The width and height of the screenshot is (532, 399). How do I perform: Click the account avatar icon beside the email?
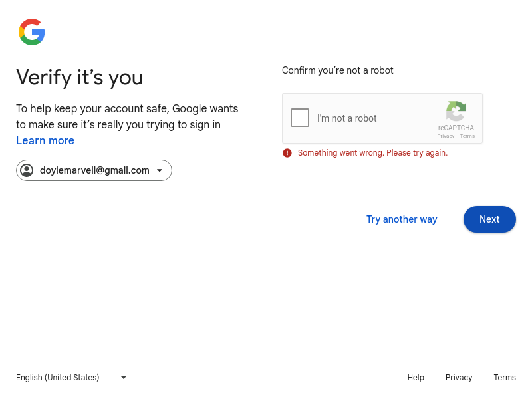(x=27, y=170)
